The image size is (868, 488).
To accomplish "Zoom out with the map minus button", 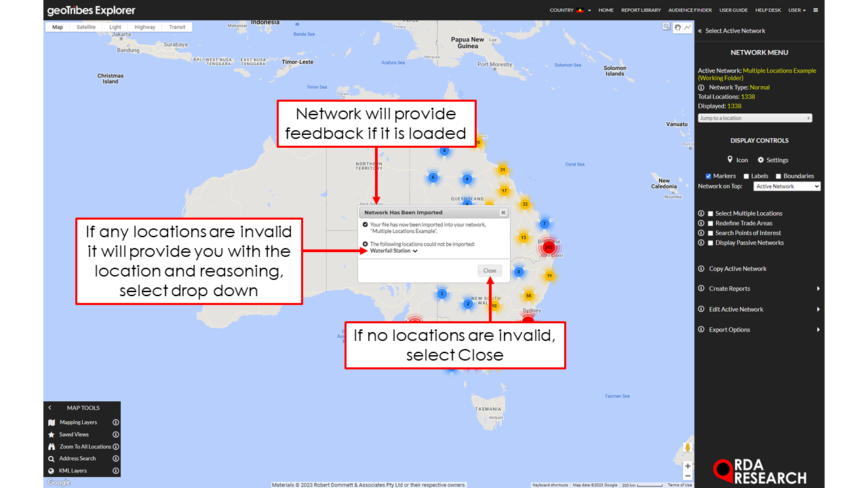I will click(688, 475).
